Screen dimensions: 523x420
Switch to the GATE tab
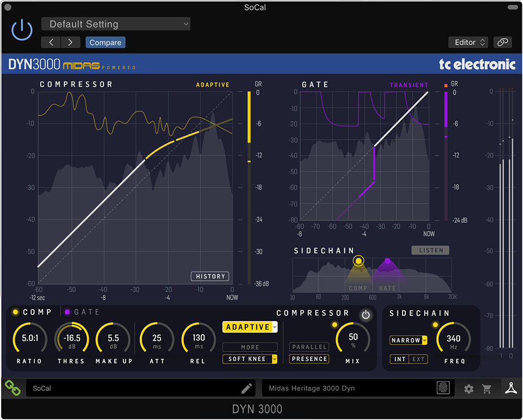click(x=83, y=312)
